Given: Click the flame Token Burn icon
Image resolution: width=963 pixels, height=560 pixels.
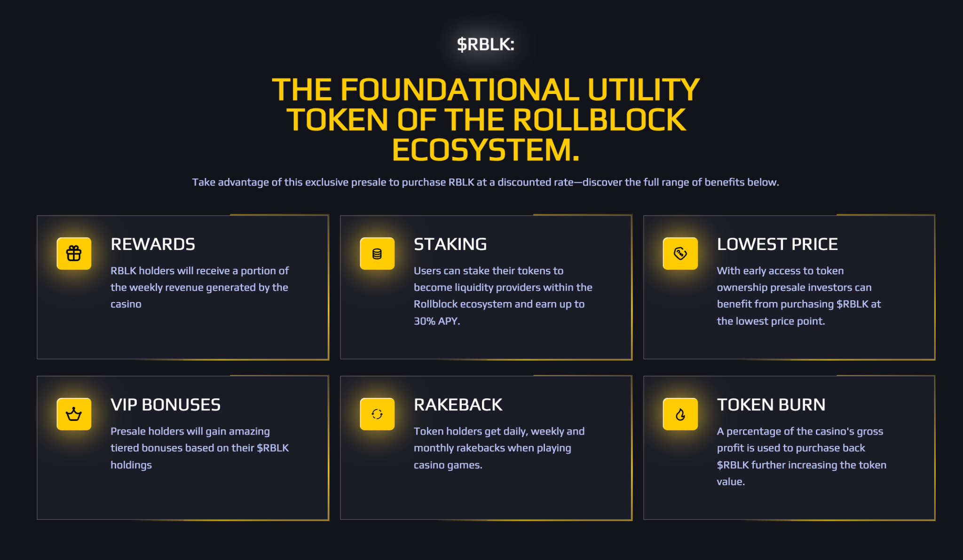Looking at the screenshot, I should 680,414.
